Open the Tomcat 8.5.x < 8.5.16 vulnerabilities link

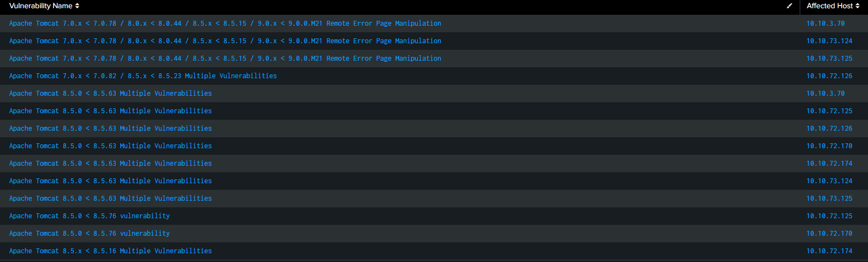point(110,251)
